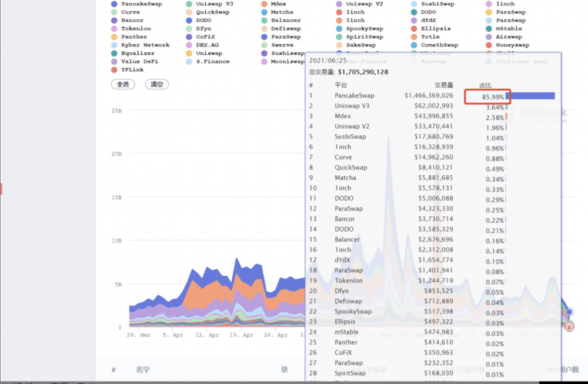Toggle the Ellipsis legend entry
The width and height of the screenshot is (588, 384).
click(431, 28)
